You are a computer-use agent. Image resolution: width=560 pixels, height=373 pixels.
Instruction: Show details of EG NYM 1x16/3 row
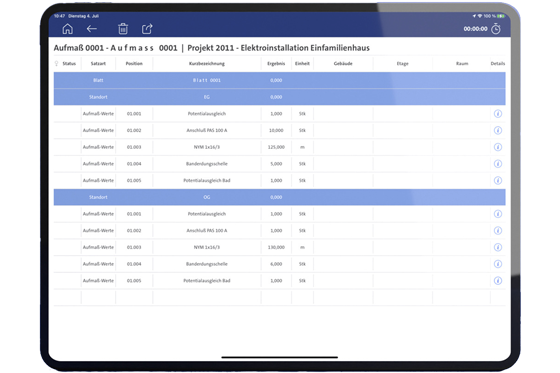click(498, 147)
